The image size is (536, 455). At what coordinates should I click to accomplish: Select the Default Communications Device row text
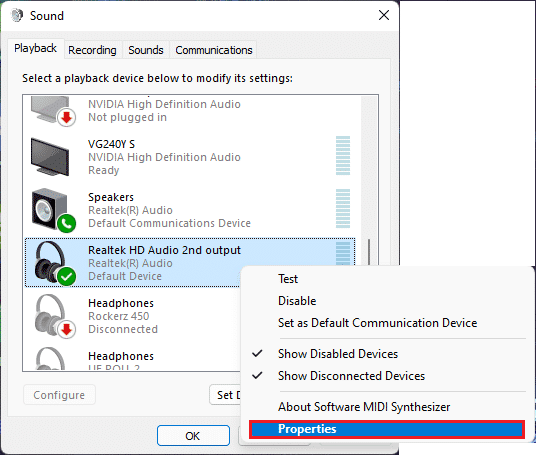(170, 223)
